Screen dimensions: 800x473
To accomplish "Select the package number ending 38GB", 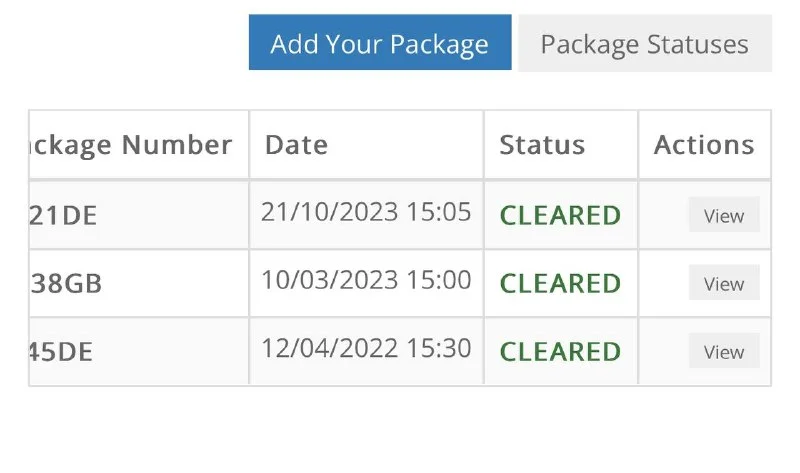I will pos(68,284).
